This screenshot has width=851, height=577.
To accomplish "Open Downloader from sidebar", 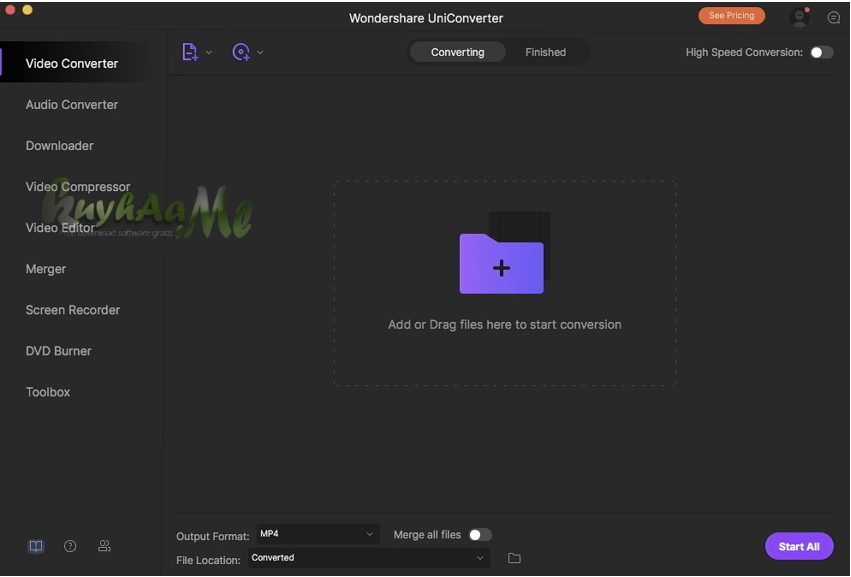I will [x=60, y=146].
